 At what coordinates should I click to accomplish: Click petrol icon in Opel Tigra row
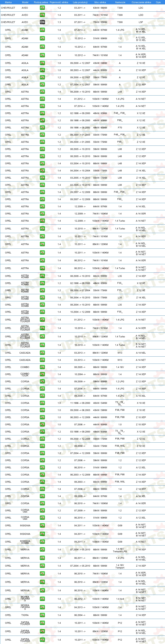pos(42,615)
